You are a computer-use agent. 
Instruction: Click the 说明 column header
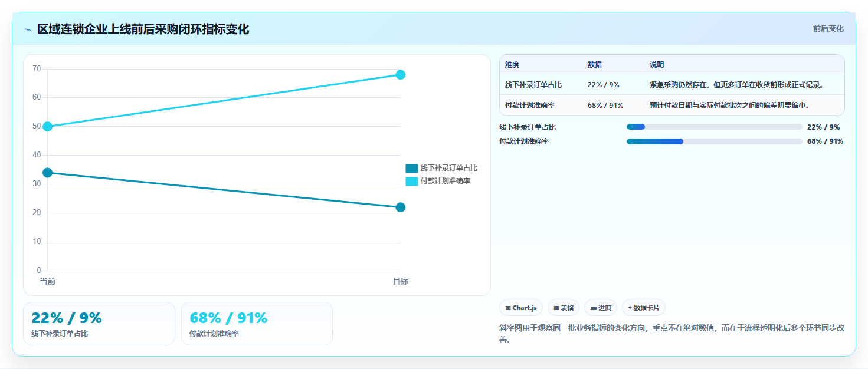click(657, 65)
